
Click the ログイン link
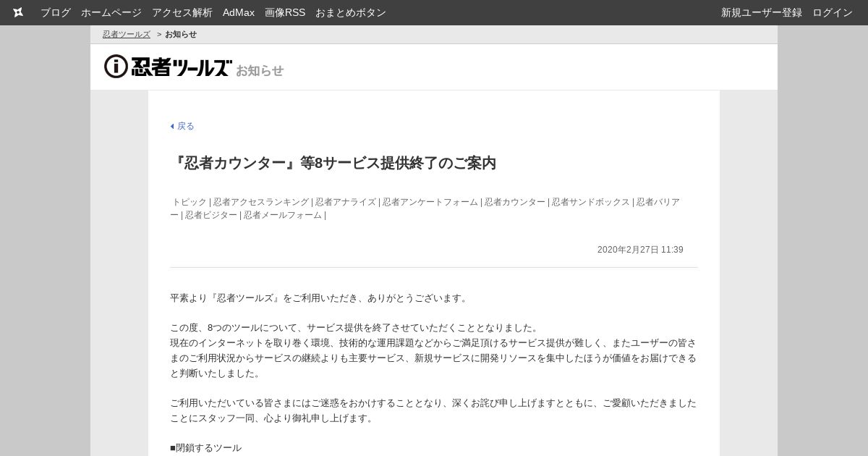(x=833, y=12)
